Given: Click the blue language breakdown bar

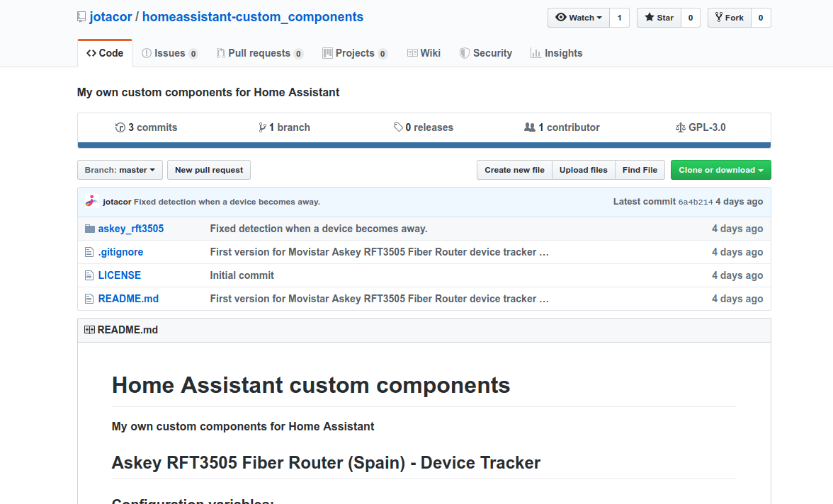Looking at the screenshot, I should [424, 145].
